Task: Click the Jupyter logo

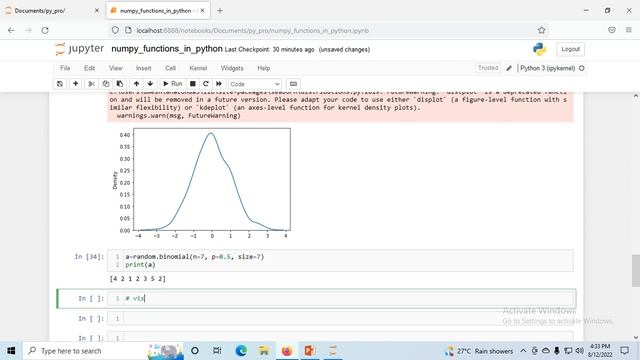Action: [80, 49]
